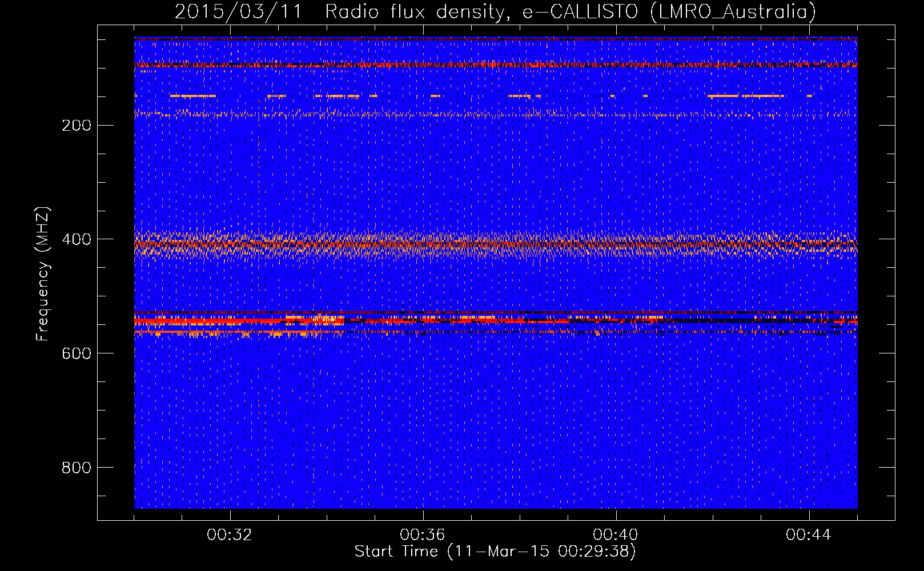
Task: Click the 00:40 time tick label
Action: 616,535
